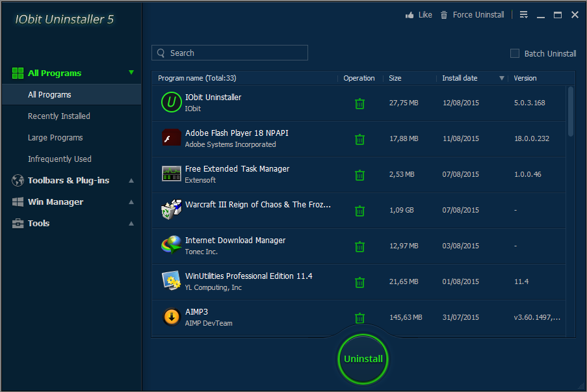Focus the Search input field
The image size is (587, 392).
229,53
